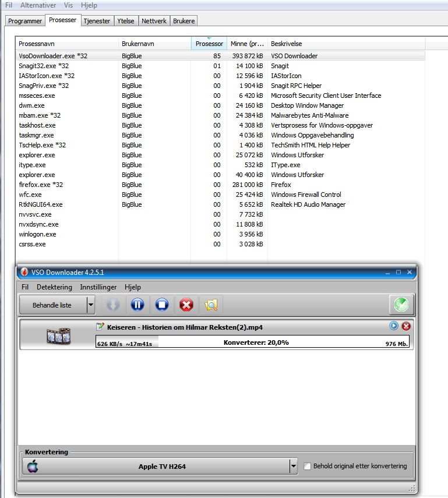Select the winlogon.exe process
Image resolution: width=448 pixels, height=498 pixels.
click(220, 234)
